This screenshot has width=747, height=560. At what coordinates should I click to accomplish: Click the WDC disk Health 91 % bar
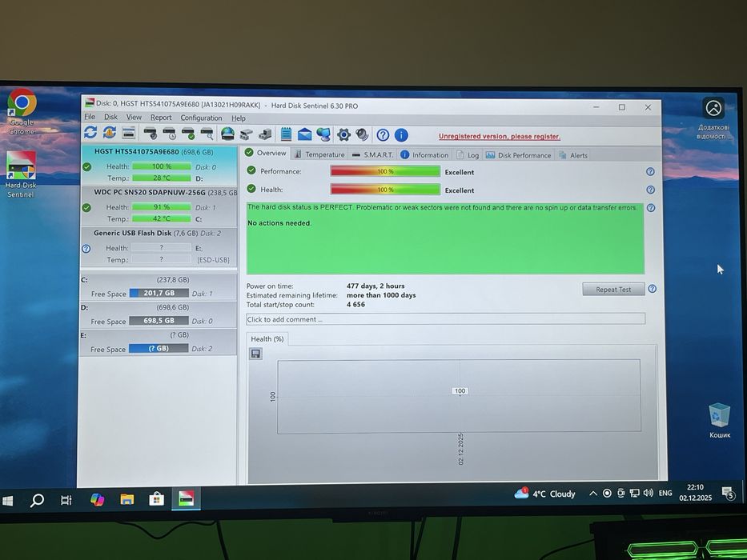162,206
